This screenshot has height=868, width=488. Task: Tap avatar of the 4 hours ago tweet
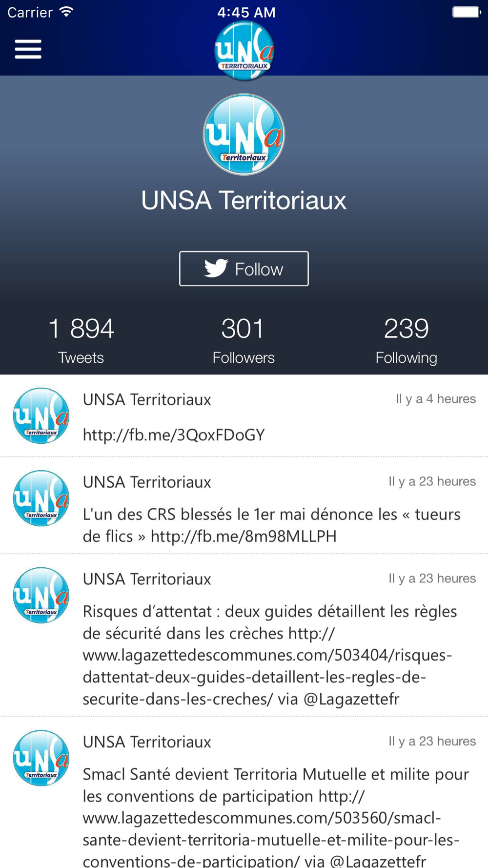click(41, 415)
